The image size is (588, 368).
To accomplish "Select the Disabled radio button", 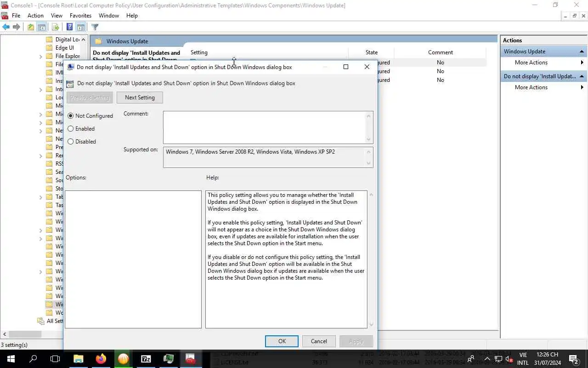I will click(x=70, y=142).
